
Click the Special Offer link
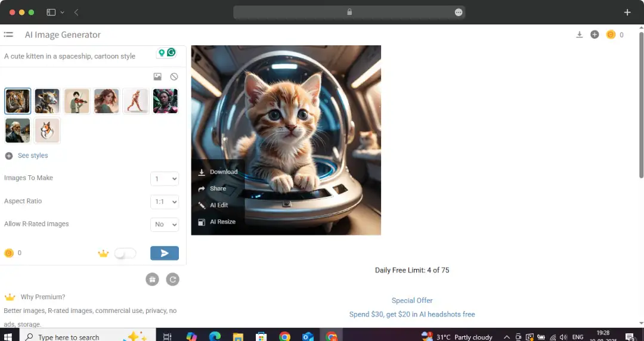[x=412, y=300]
